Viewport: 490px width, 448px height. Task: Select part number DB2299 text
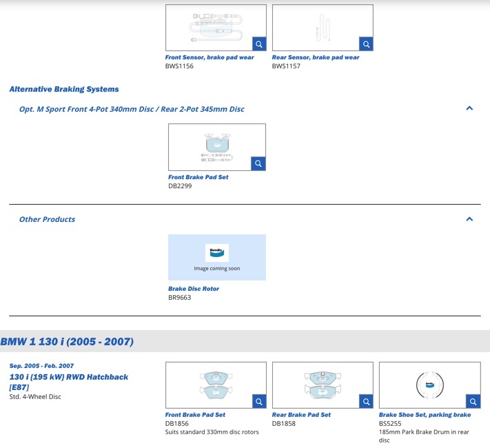coord(180,186)
